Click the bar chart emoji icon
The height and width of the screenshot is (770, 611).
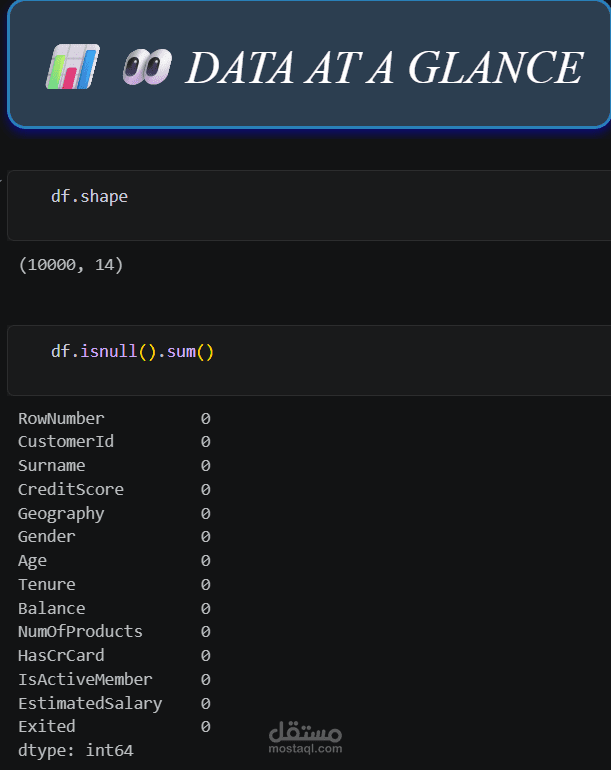[x=73, y=67]
